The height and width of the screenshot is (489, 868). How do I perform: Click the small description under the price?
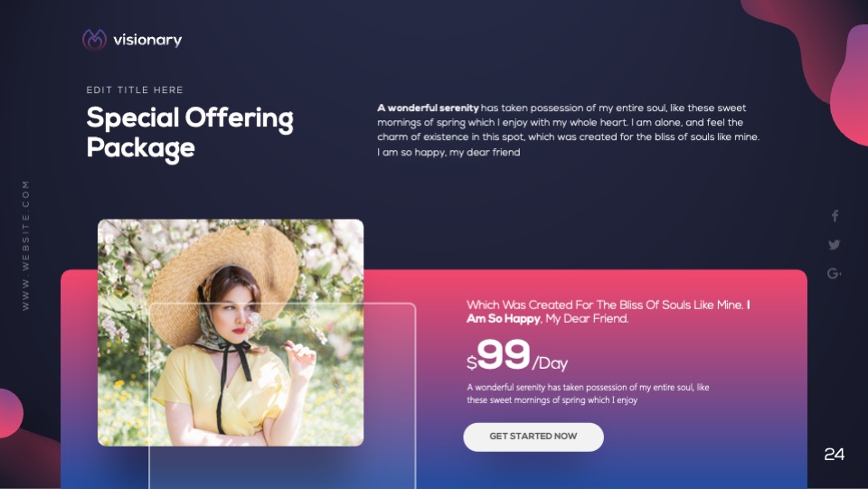(588, 394)
